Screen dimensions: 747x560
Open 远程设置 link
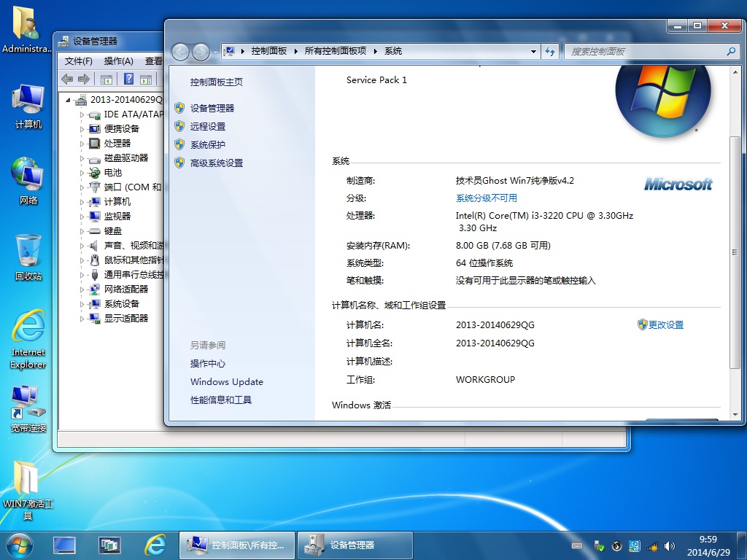(208, 126)
